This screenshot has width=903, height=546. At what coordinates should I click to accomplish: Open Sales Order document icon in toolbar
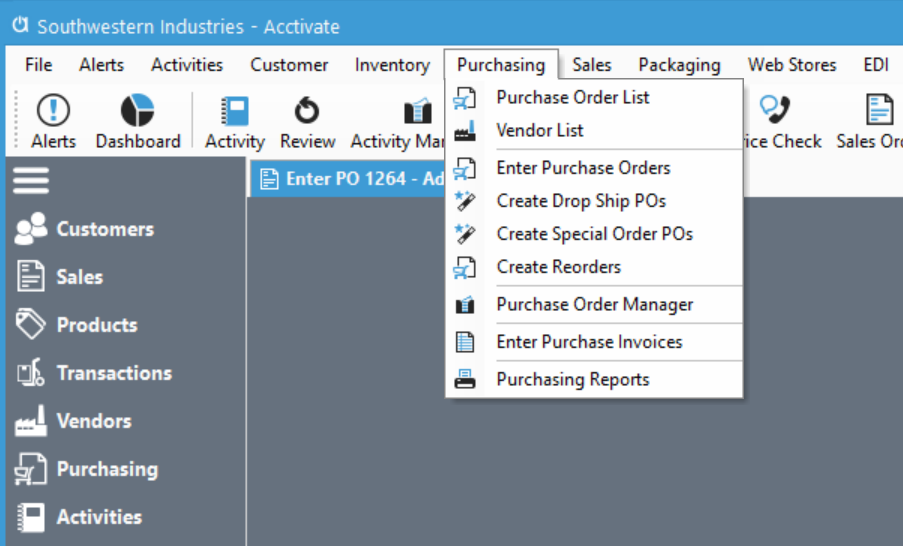point(879,109)
